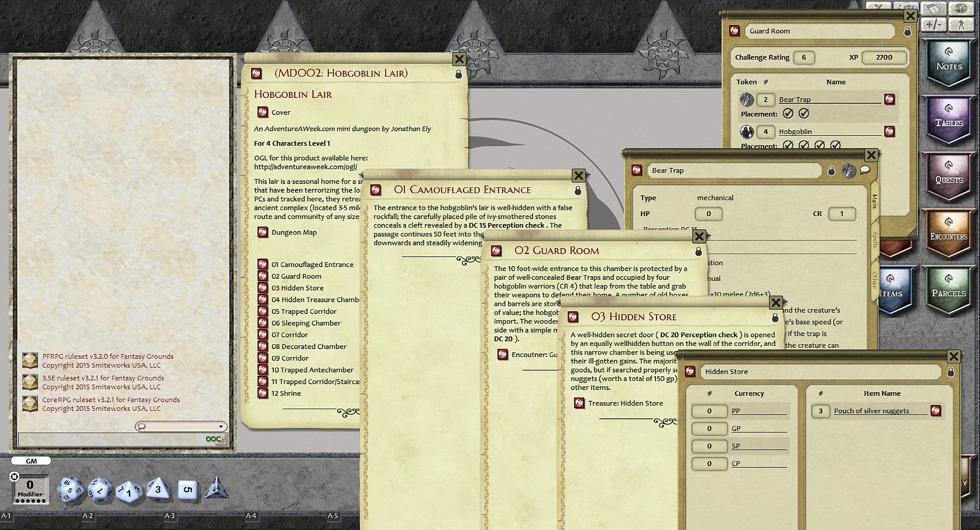This screenshot has height=530, width=980.
Task: Click the "PFRPG ruleset v3.2.0" chat line
Action: point(107,357)
